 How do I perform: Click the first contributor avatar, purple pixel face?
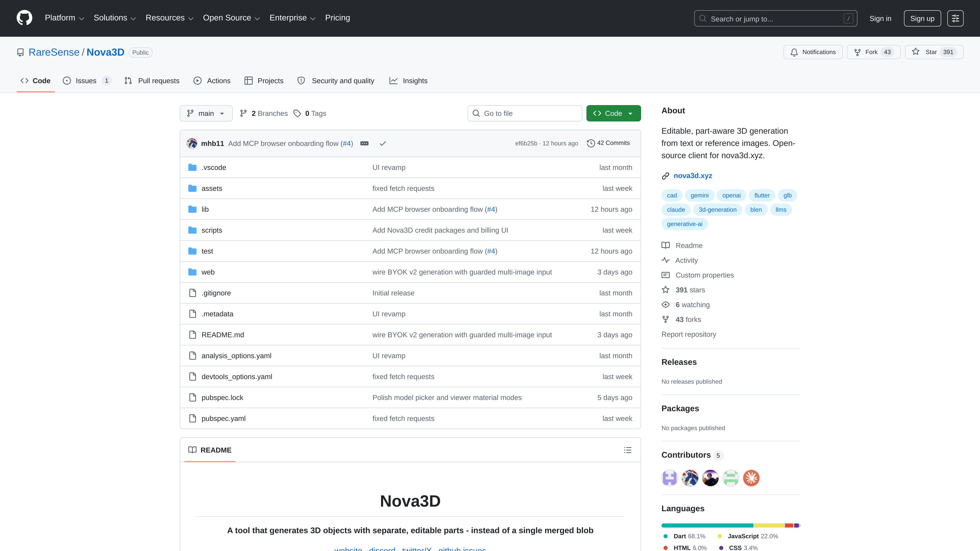point(670,478)
